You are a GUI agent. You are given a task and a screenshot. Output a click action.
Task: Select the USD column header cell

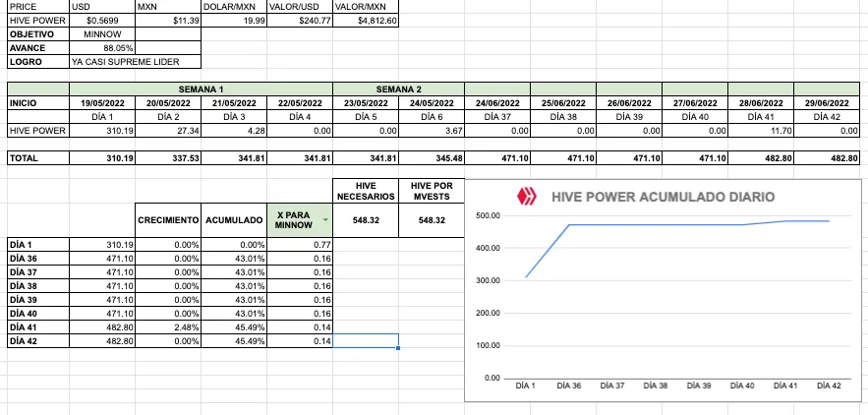(102, 7)
